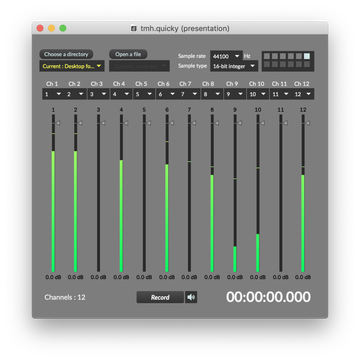Open the Ch 5 input selector
This screenshot has height=361, width=360.
[144, 94]
